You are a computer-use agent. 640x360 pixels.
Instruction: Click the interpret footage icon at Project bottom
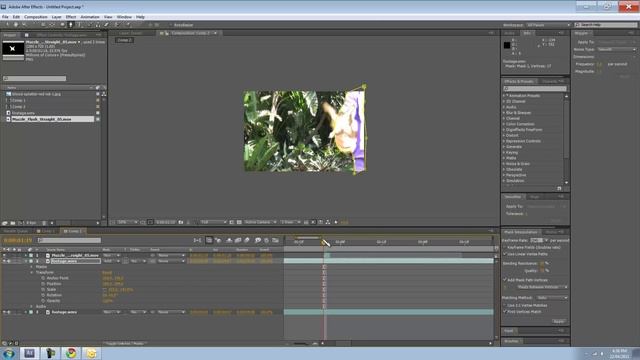[x=5, y=223]
